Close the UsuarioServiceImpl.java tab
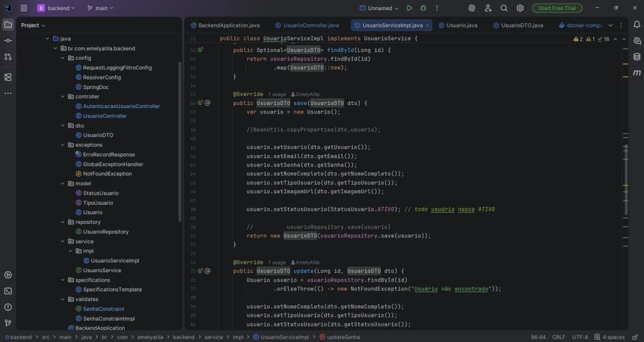Image resolution: width=644 pixels, height=342 pixels. pos(428,26)
